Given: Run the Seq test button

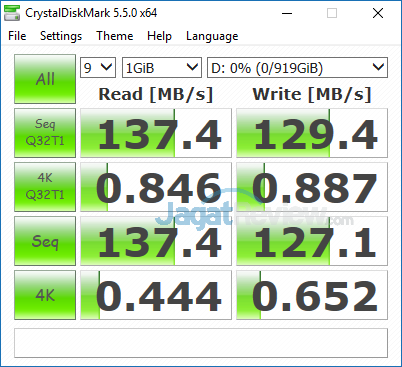Looking at the screenshot, I should (x=45, y=241).
